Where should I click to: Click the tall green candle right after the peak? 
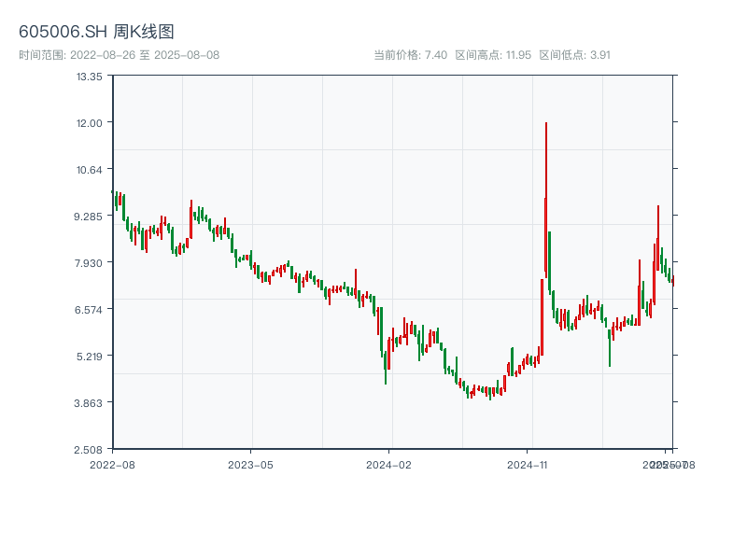[549, 261]
